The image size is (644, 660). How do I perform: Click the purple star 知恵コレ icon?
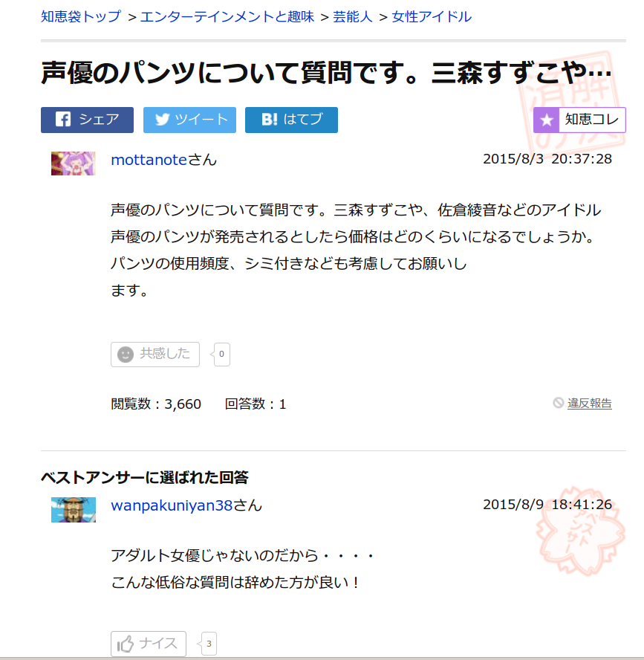tap(547, 120)
